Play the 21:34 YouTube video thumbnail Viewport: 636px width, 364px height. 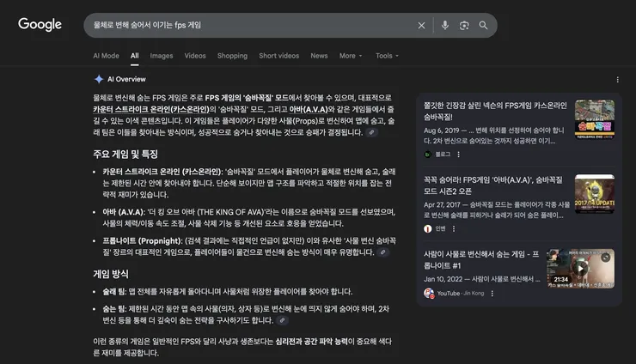[580, 269]
